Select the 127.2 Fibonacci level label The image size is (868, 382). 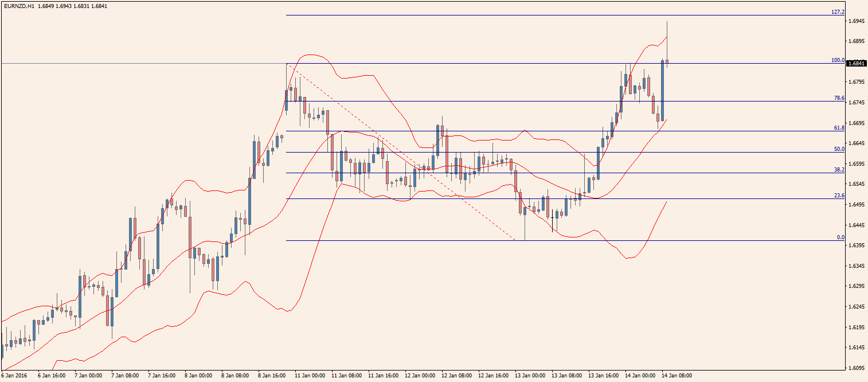click(x=838, y=11)
